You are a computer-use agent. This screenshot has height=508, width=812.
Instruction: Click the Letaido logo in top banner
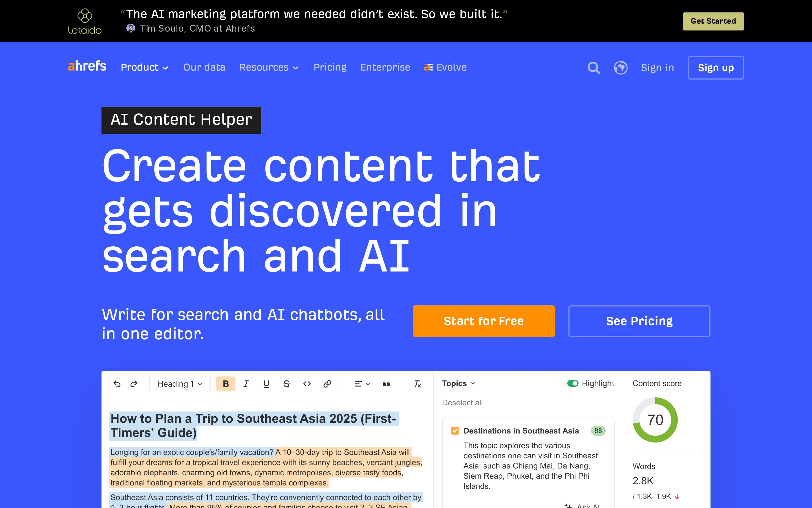coord(85,21)
